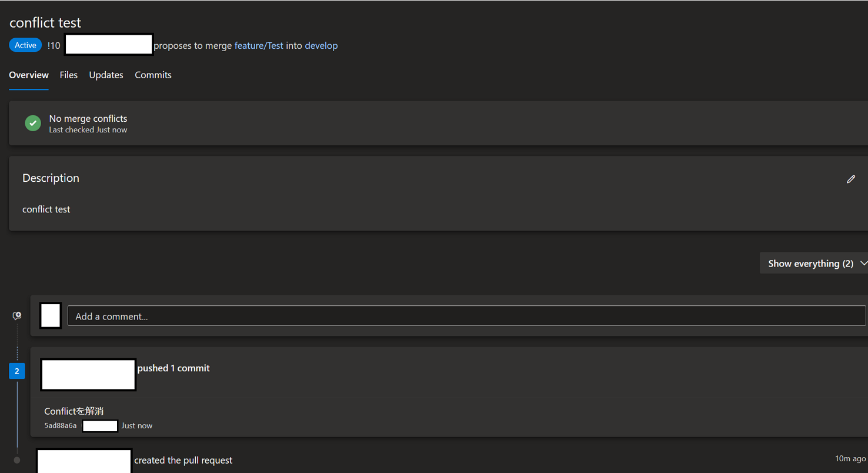The height and width of the screenshot is (473, 868).
Task: Click the blue "2" update marker in the timeline
Action: click(16, 371)
